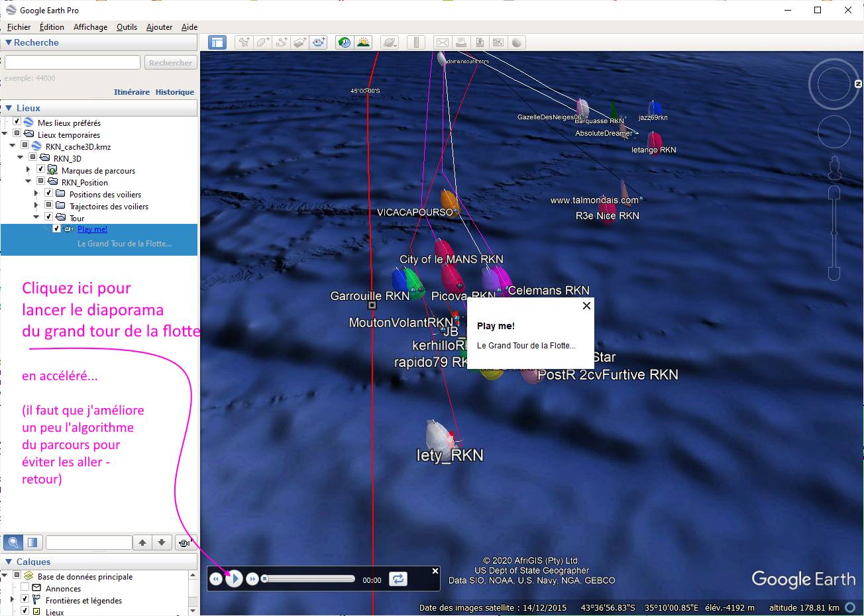Viewport: 864px width, 616px height.
Task: Open the Outils menu
Action: [127, 27]
